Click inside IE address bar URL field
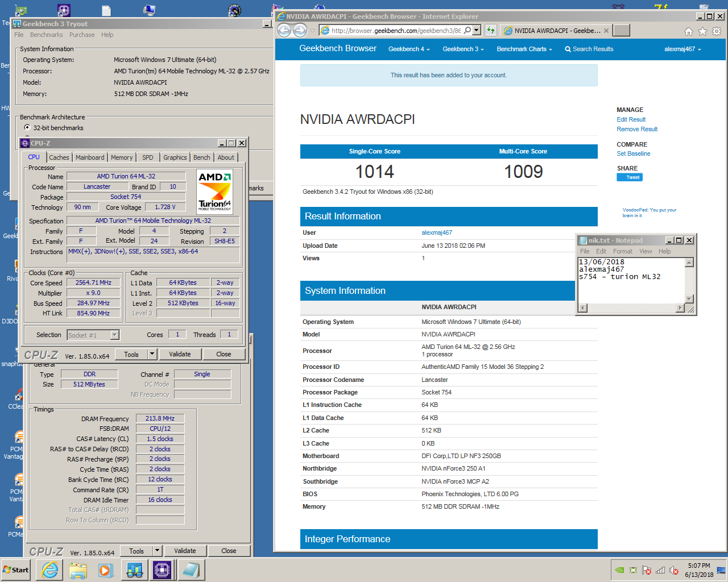 396,31
